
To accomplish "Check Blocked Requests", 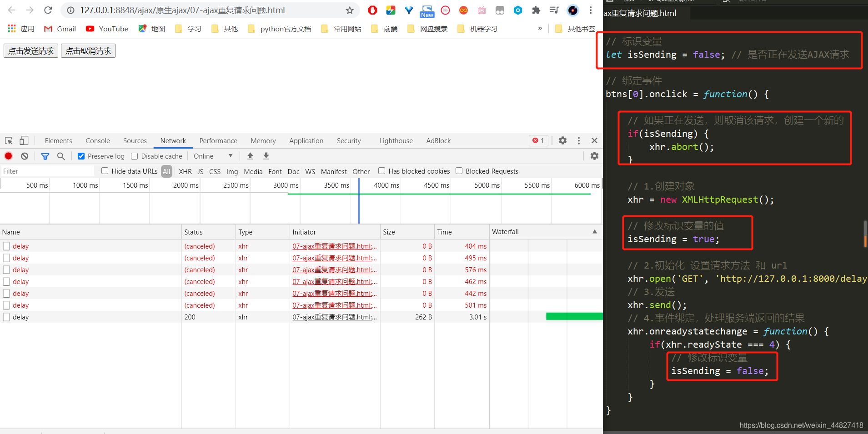I will point(459,171).
